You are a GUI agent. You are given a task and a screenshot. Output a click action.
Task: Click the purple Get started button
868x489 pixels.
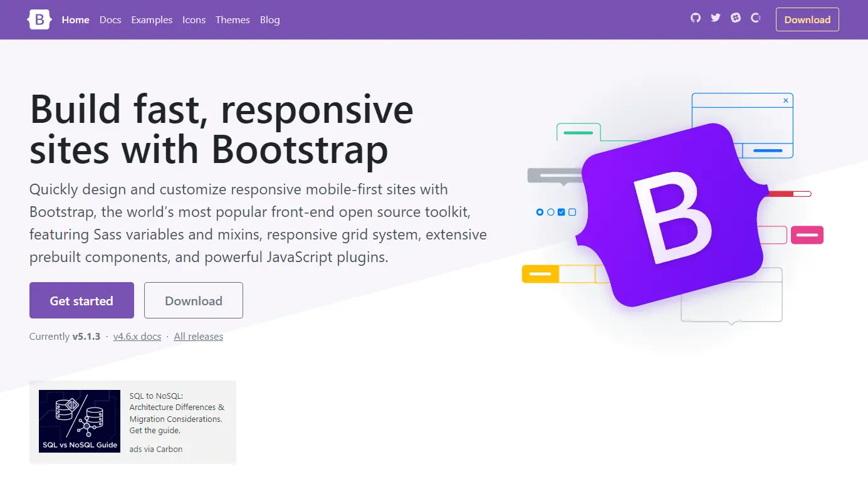click(x=81, y=300)
